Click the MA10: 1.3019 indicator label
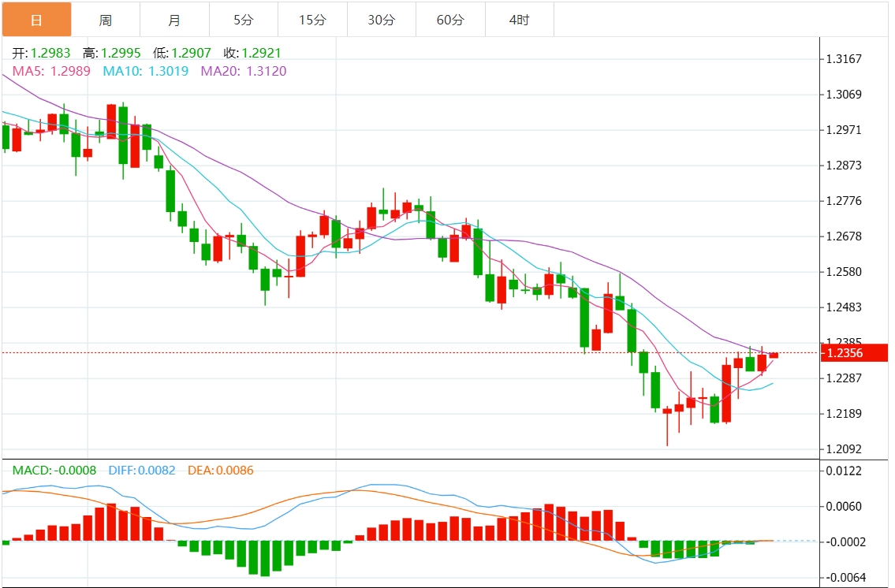This screenshot has width=895, height=588. point(147,71)
